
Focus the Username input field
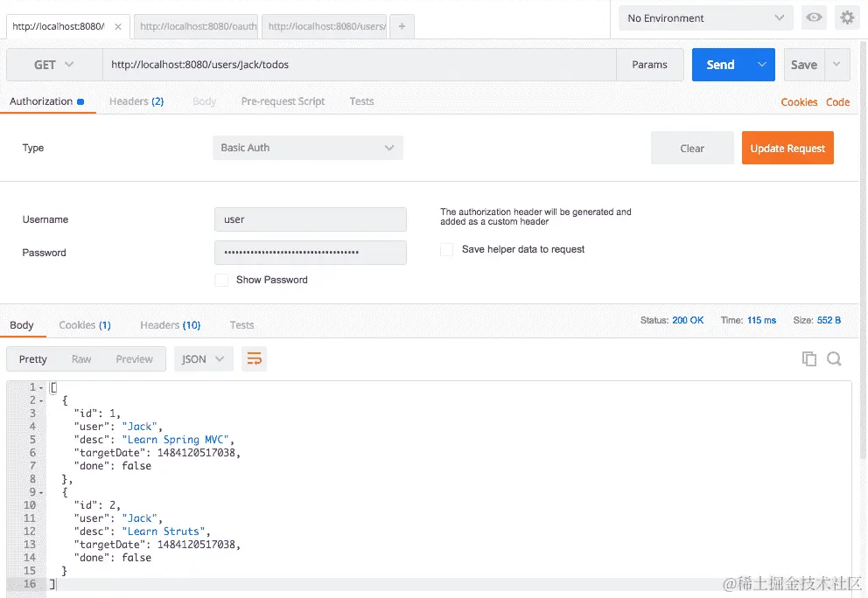(x=310, y=219)
